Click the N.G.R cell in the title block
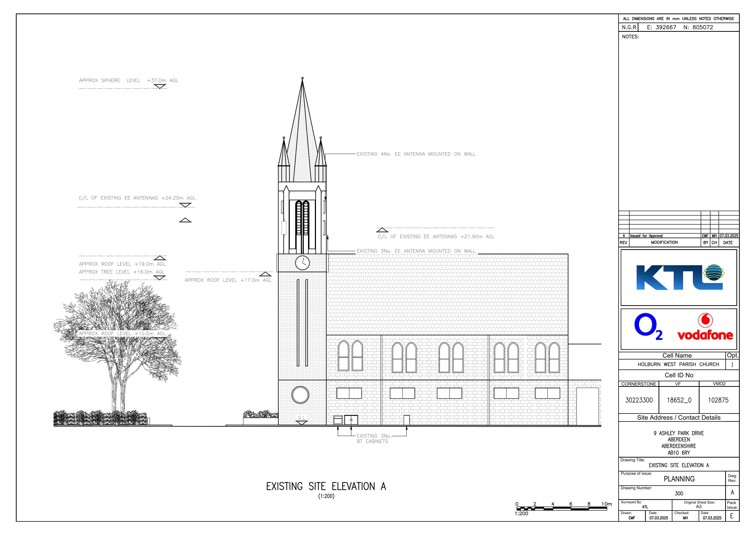The height and width of the screenshot is (535, 756). (x=629, y=27)
